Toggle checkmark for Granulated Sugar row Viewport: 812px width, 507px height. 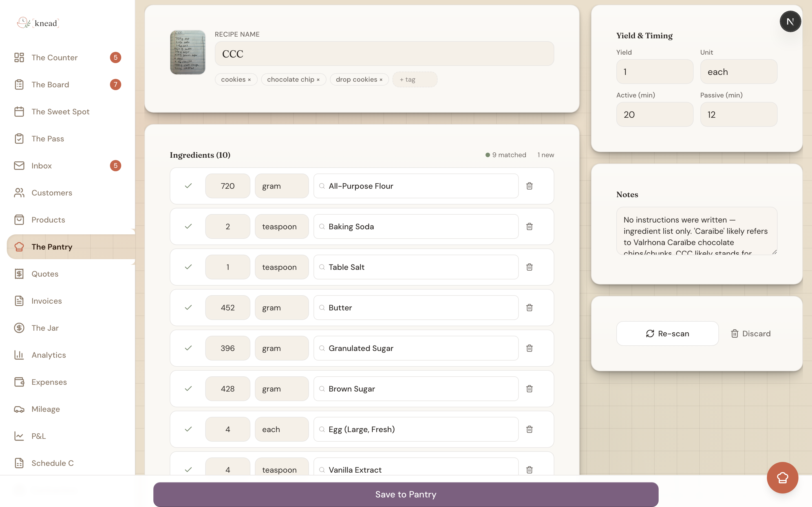[188, 348]
